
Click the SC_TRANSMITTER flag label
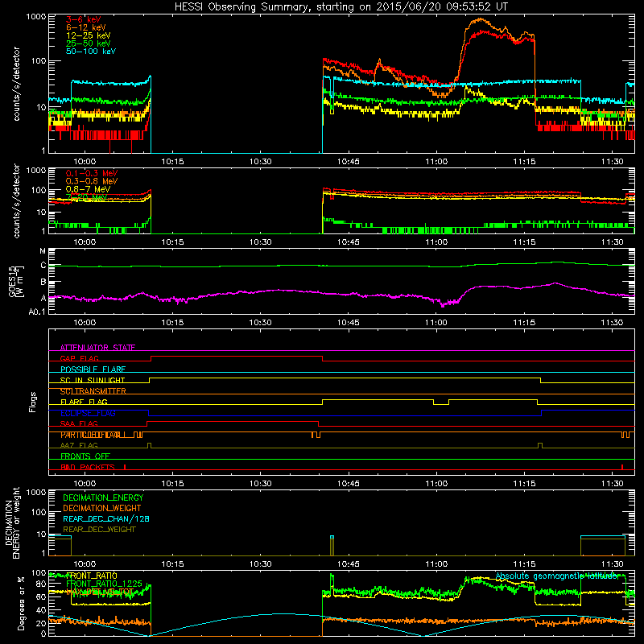(x=93, y=391)
